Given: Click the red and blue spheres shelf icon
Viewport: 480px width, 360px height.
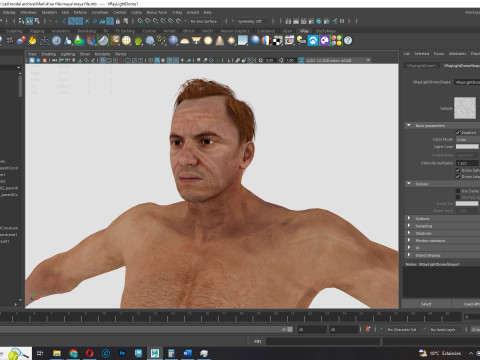Looking at the screenshot, I should point(21,41).
